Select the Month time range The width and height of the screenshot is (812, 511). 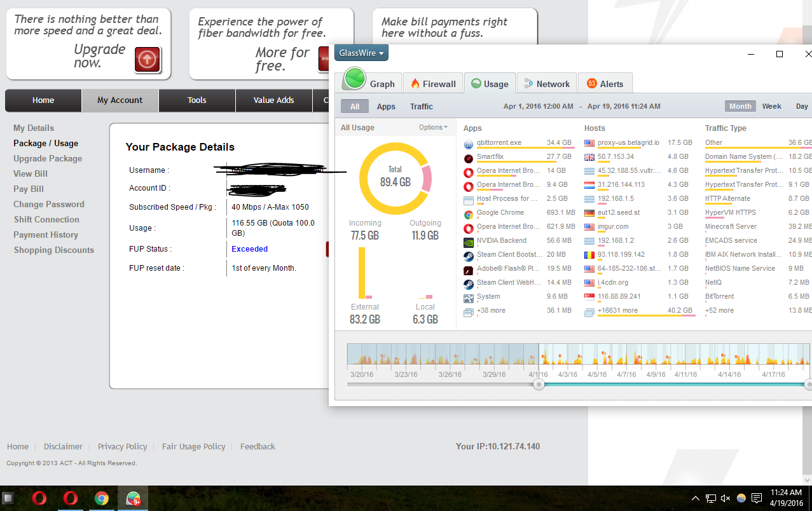tap(740, 106)
